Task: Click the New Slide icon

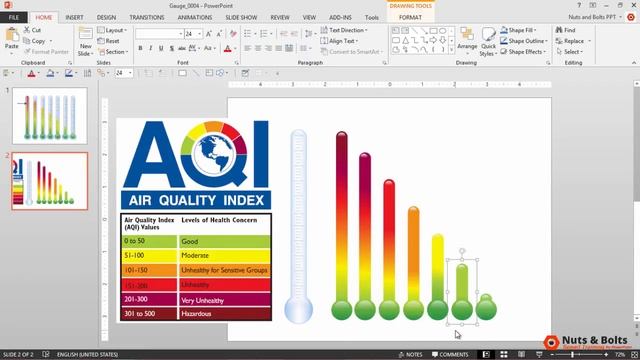Action: [86, 34]
